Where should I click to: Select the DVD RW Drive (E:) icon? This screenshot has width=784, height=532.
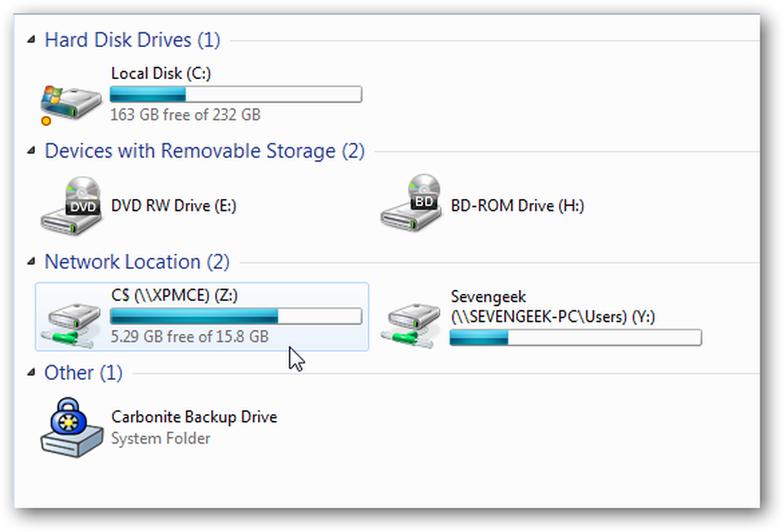(71, 206)
